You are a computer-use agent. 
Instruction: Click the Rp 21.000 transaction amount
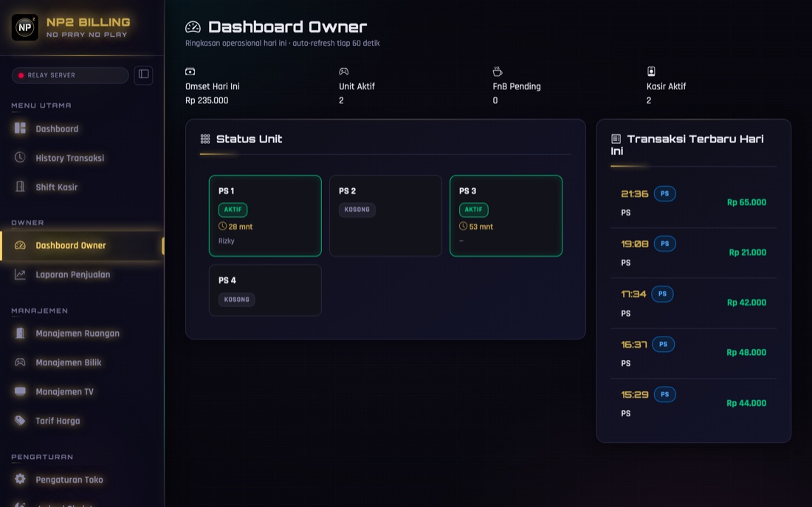click(747, 252)
